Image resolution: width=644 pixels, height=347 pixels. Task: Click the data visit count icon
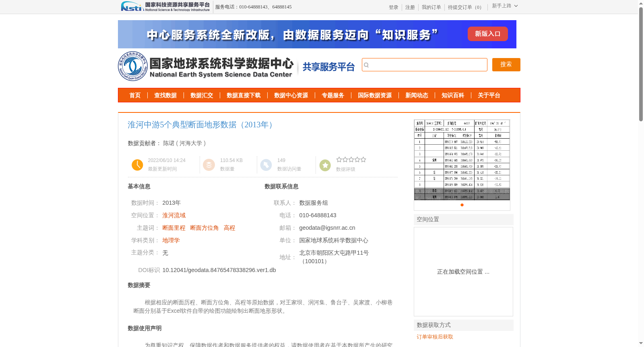coord(266,165)
